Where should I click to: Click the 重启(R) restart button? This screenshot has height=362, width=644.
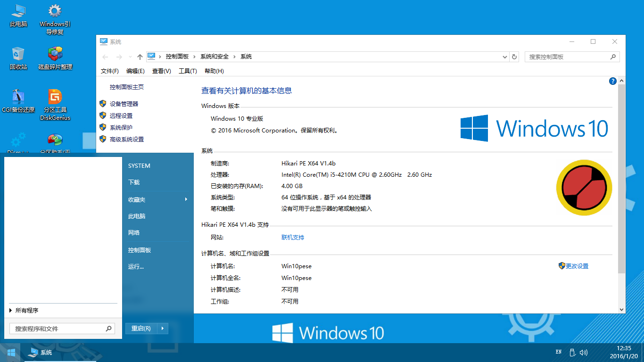click(141, 329)
